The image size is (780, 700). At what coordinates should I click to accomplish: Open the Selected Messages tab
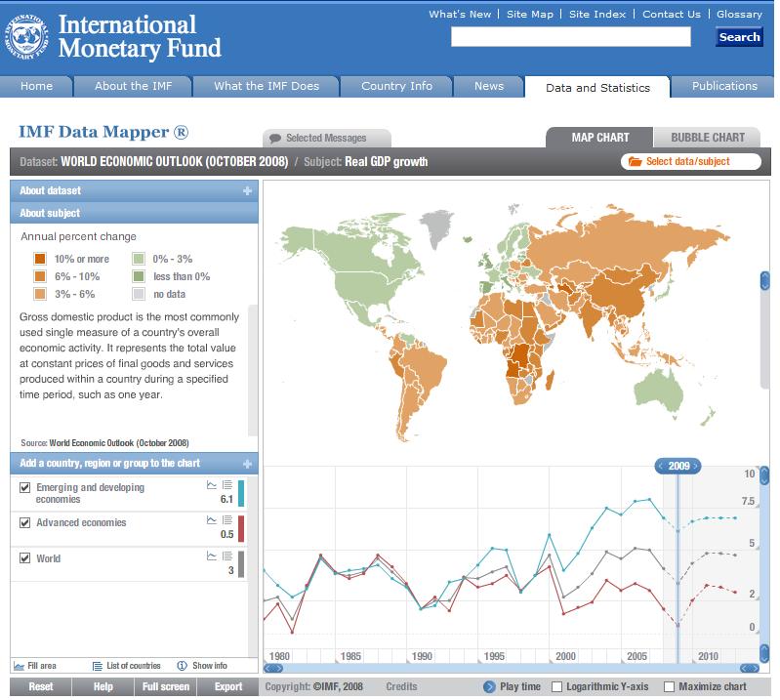327,139
